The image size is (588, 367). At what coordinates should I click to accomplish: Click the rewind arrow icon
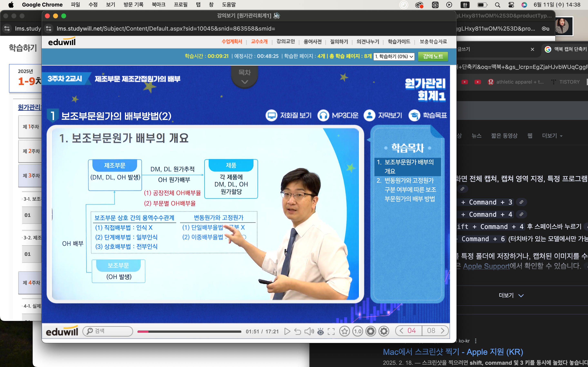pos(298,331)
